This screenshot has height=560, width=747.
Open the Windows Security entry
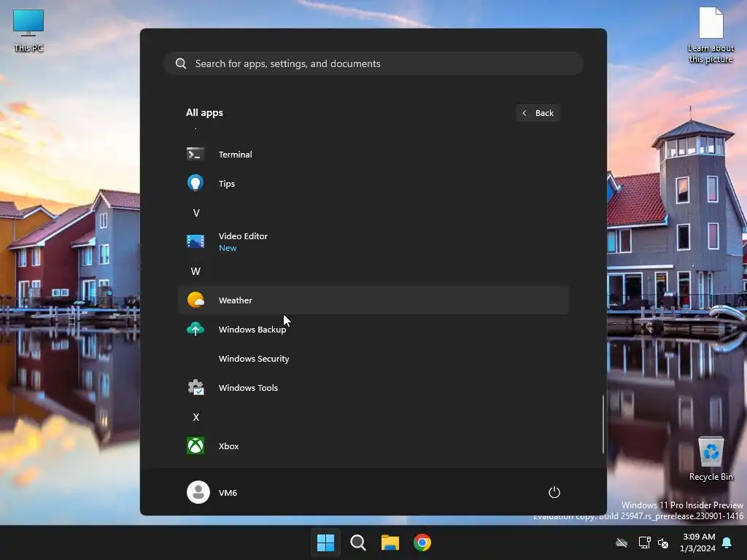point(373,358)
